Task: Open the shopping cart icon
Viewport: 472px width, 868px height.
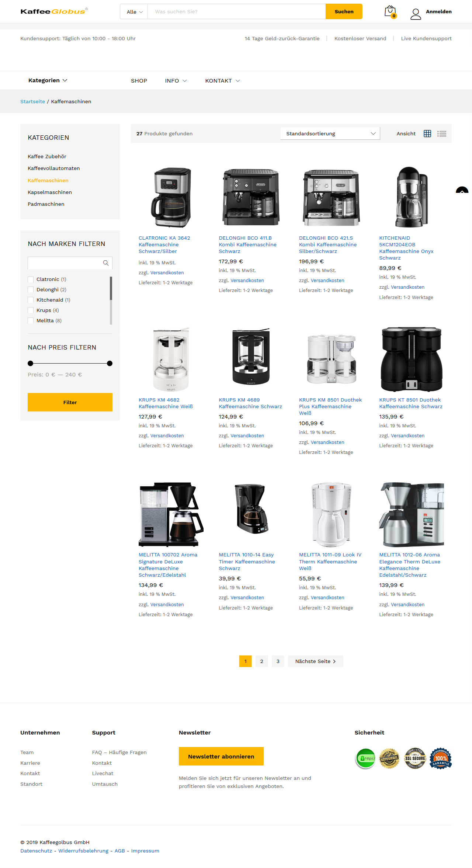Action: (x=390, y=12)
